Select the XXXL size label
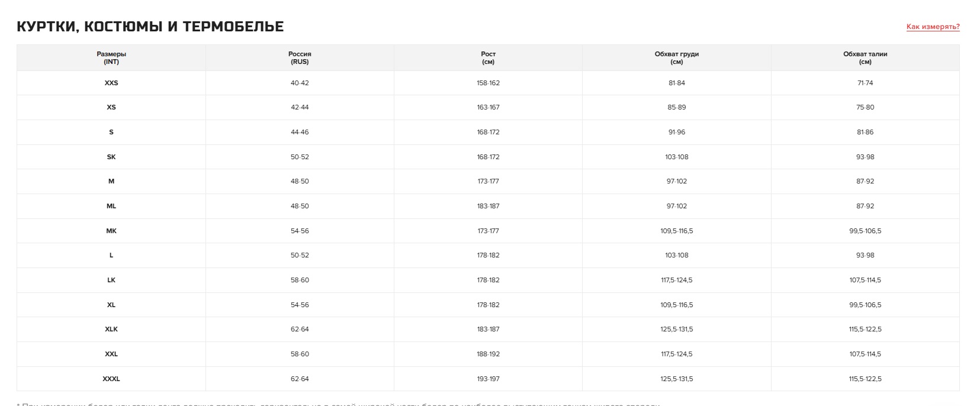This screenshot has width=980, height=406. click(x=111, y=379)
